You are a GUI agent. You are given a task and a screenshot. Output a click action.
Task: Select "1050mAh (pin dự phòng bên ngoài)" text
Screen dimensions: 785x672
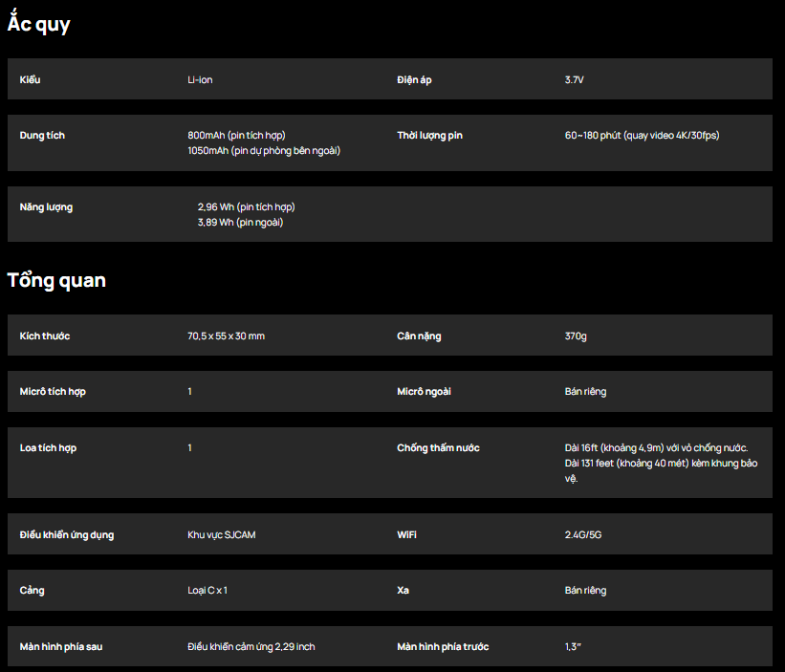pos(264,151)
